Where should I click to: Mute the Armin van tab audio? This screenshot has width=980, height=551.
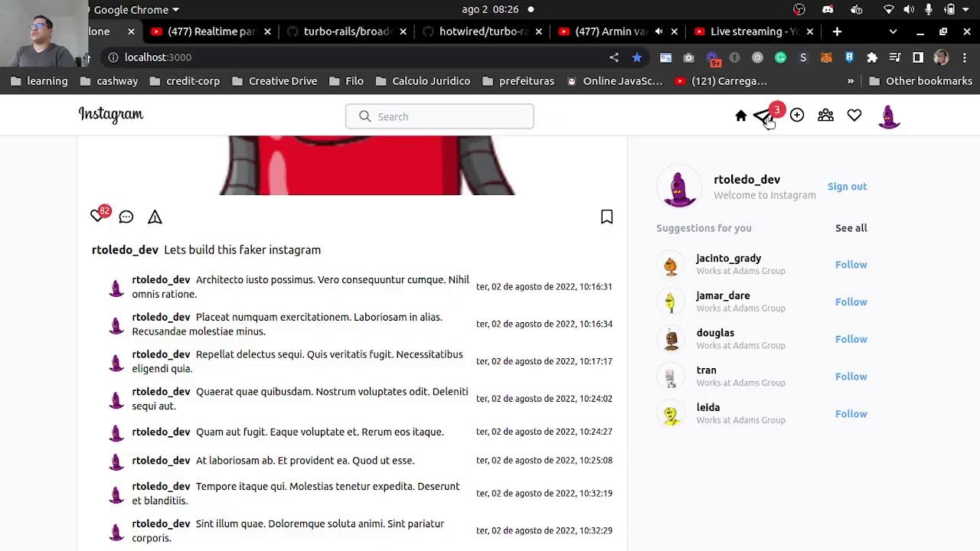(659, 31)
